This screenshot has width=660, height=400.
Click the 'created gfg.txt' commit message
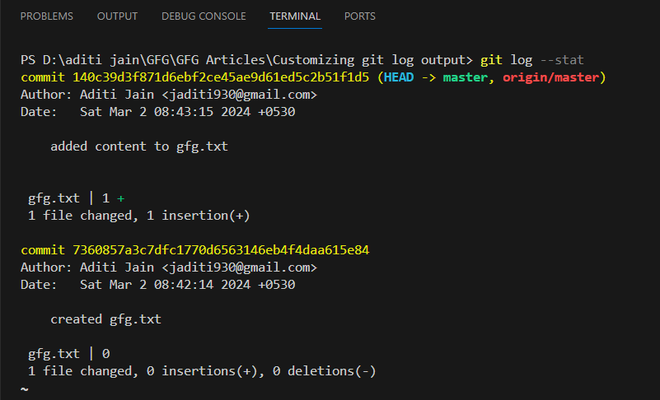[106, 319]
